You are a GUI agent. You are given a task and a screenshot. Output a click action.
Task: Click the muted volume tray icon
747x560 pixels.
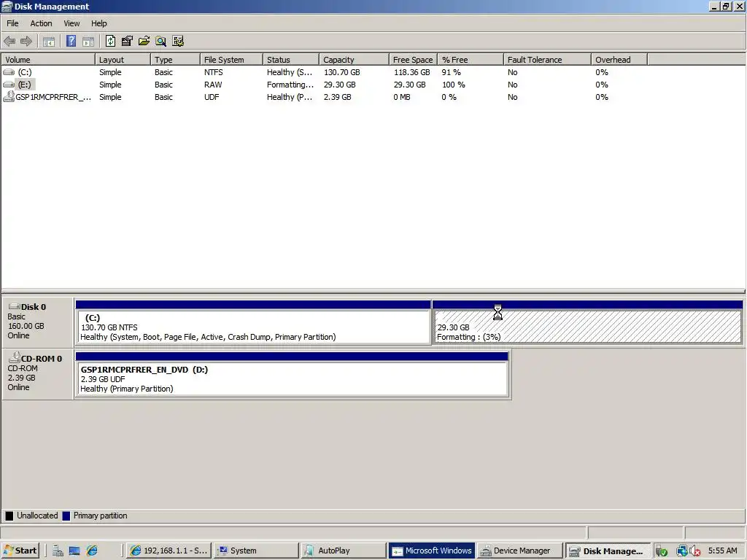[x=694, y=551]
